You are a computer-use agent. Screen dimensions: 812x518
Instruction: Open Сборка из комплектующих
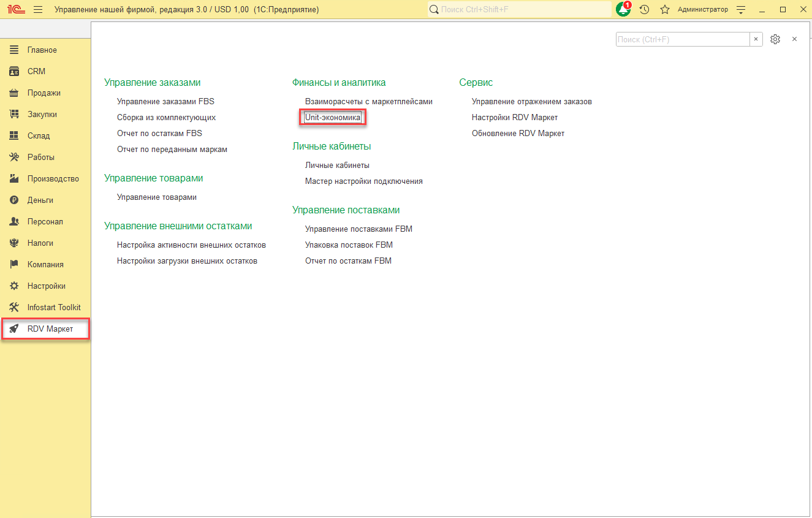[x=166, y=117]
